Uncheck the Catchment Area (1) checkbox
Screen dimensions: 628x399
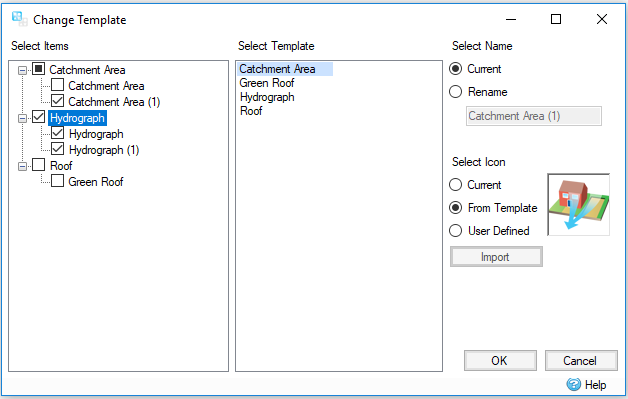click(58, 101)
